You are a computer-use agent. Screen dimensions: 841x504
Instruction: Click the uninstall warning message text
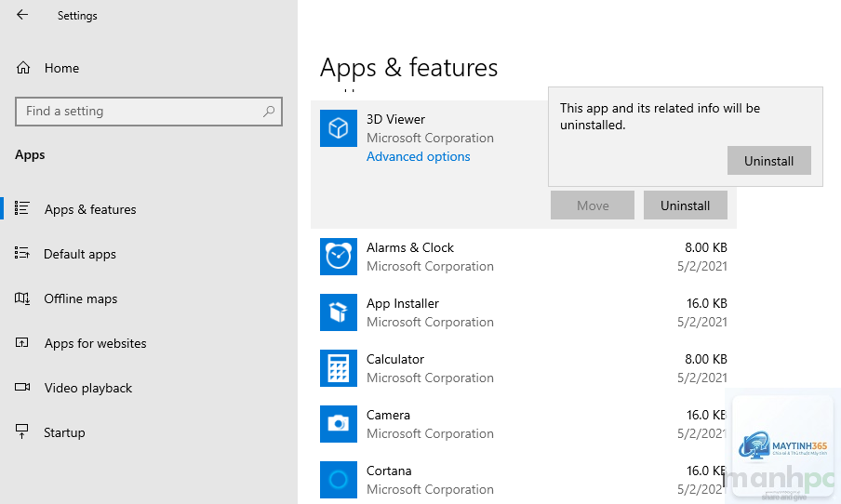(x=661, y=116)
